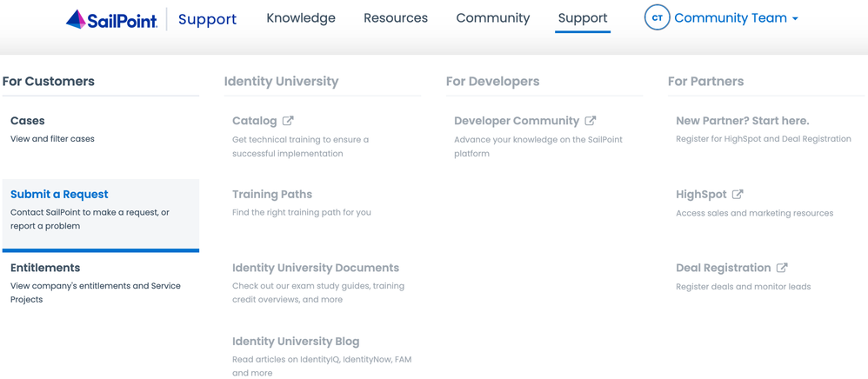Click the Support title beside the logo

[207, 19]
